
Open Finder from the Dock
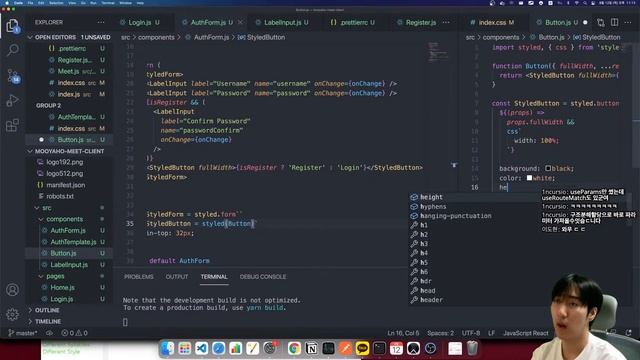(x=167, y=348)
